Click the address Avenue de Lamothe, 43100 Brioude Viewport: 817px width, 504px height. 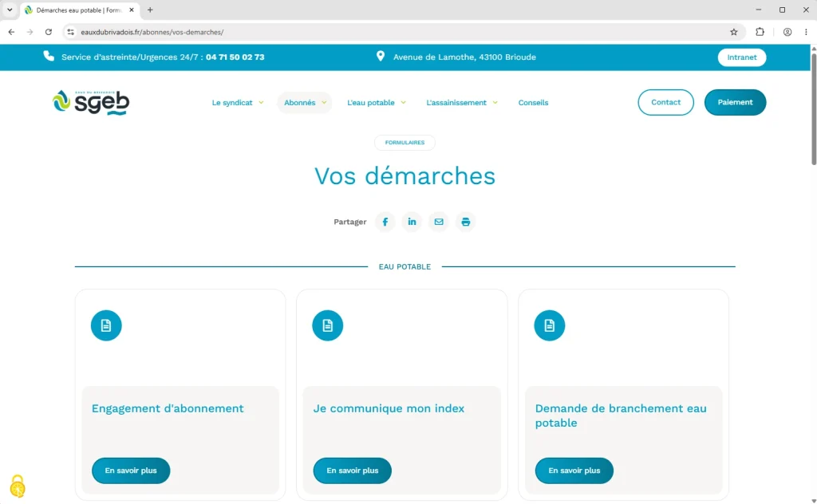click(464, 57)
